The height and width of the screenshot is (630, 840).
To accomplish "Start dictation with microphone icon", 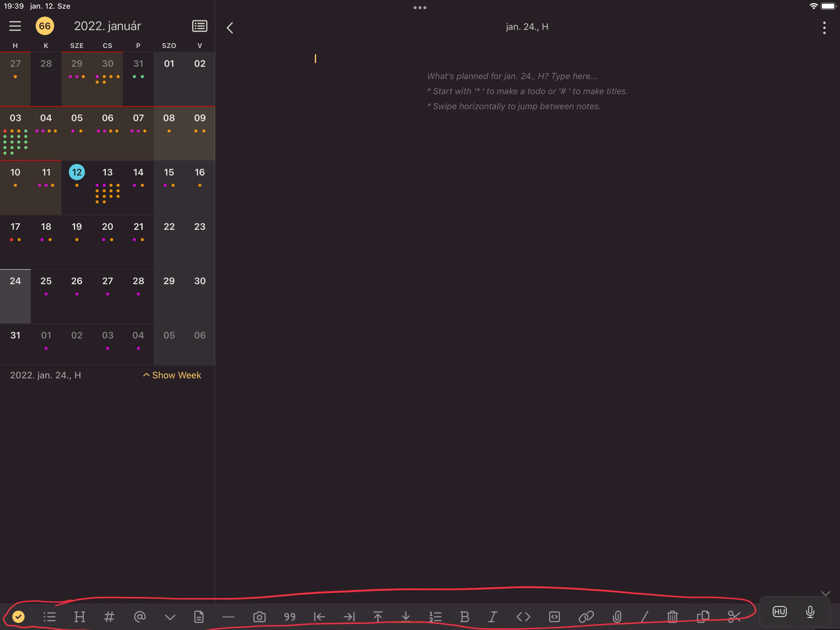I will [810, 612].
